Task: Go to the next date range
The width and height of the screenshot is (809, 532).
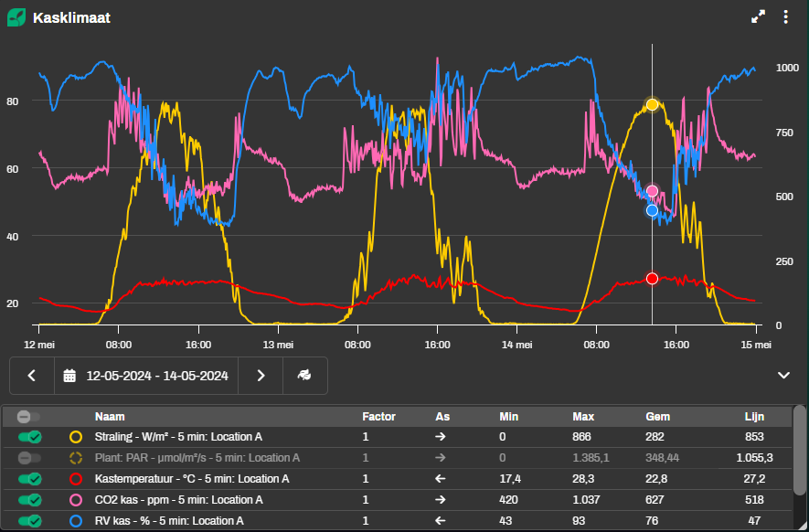Action: (x=261, y=376)
